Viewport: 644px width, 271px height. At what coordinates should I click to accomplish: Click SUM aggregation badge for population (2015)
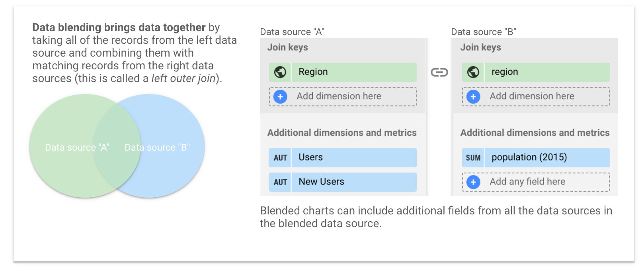473,158
